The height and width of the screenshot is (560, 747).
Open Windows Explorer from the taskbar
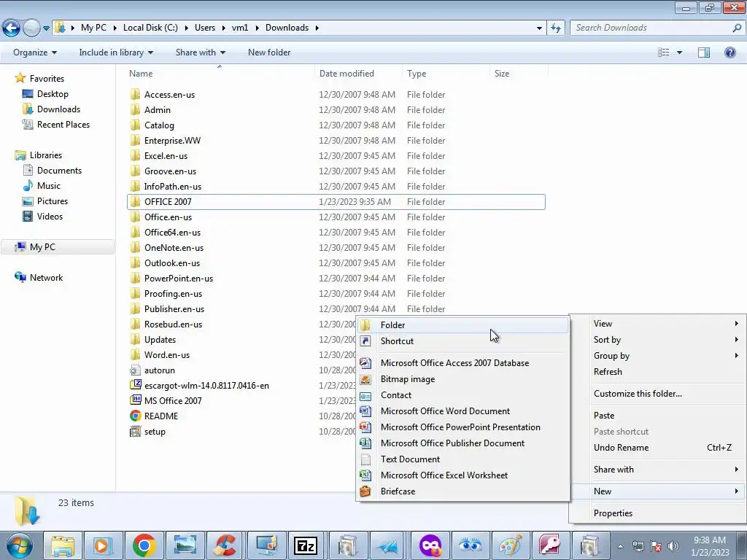click(63, 545)
